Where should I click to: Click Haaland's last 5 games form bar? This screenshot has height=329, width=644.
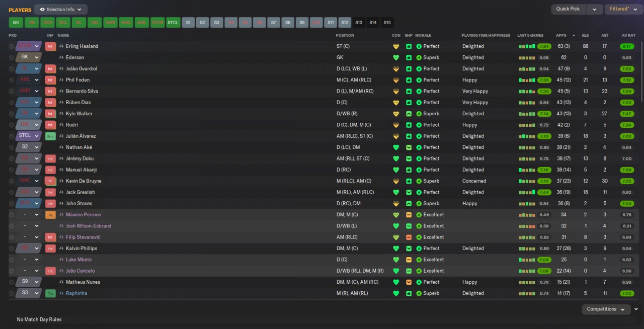click(x=527, y=46)
